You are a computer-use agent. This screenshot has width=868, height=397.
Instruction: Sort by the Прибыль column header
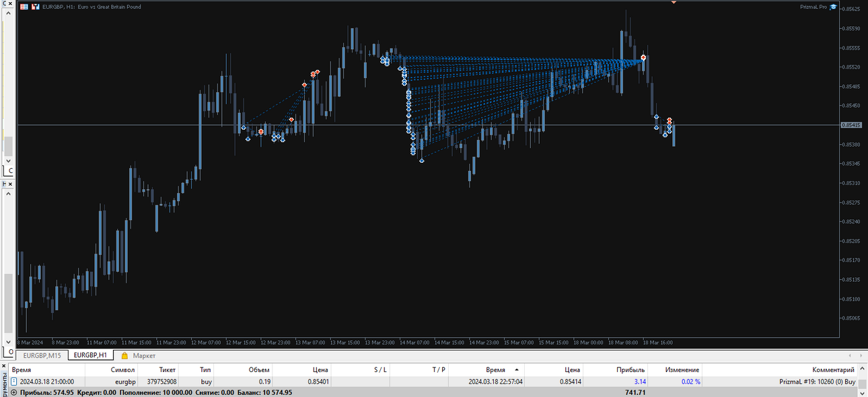coord(616,370)
